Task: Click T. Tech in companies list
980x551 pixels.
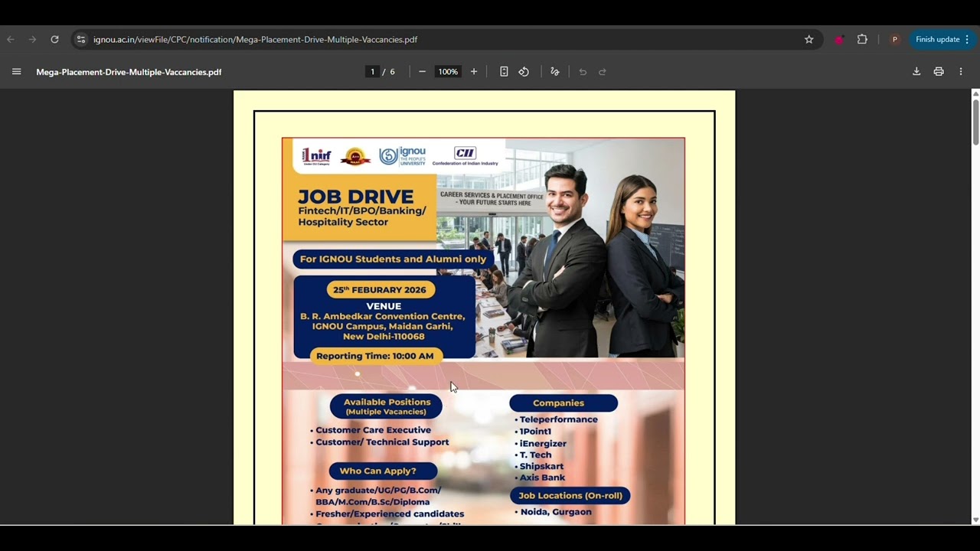Action: pyautogui.click(x=535, y=455)
